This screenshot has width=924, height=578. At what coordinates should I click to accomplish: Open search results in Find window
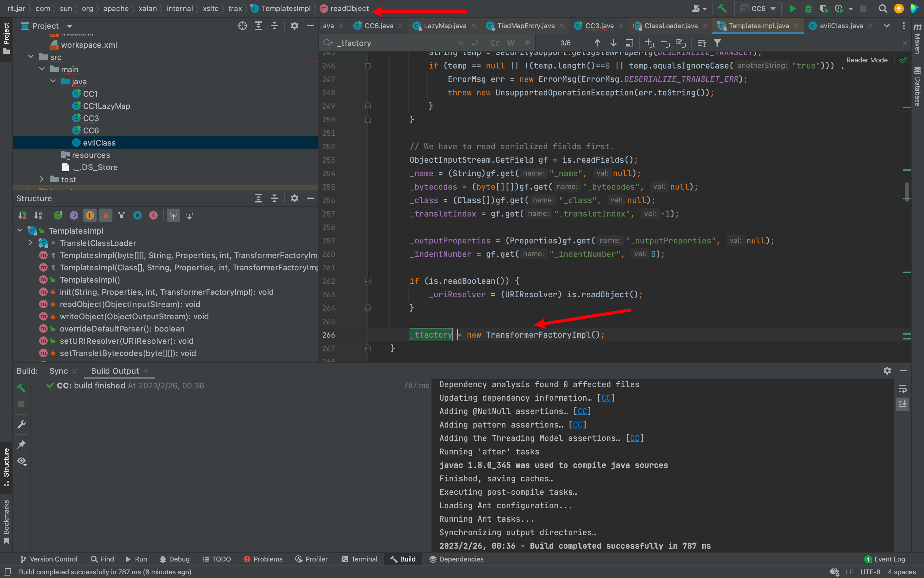629,43
